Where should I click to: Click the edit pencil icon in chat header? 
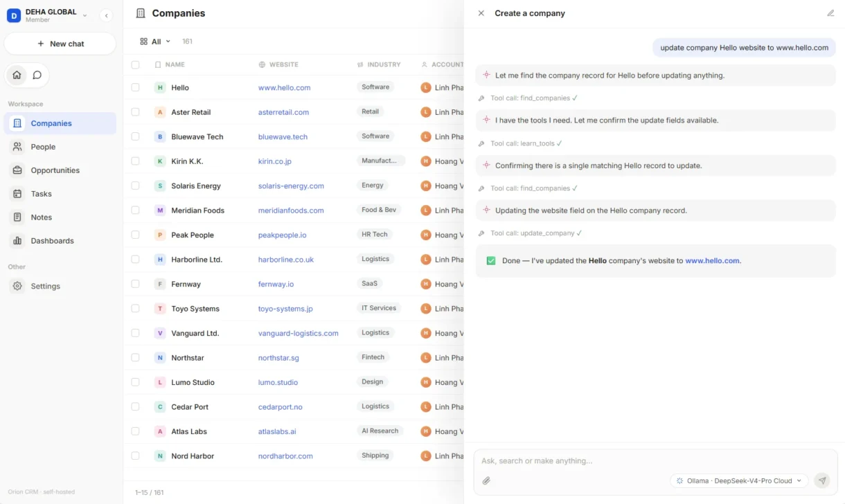point(830,13)
